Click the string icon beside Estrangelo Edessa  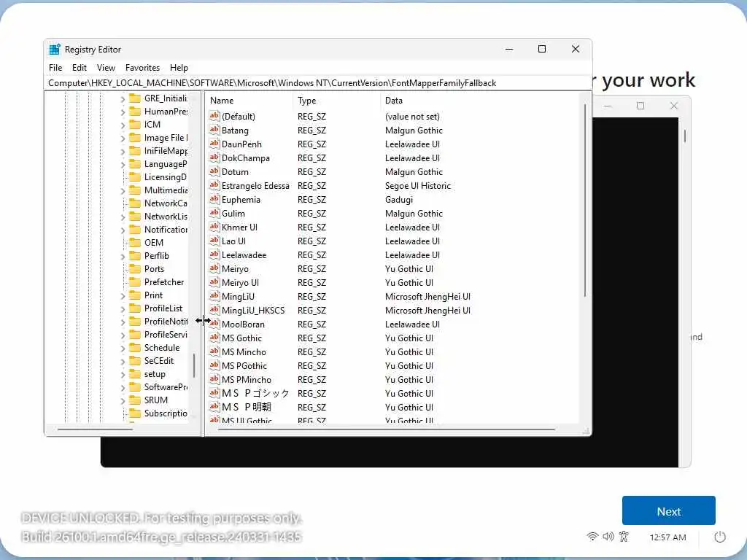[214, 184]
